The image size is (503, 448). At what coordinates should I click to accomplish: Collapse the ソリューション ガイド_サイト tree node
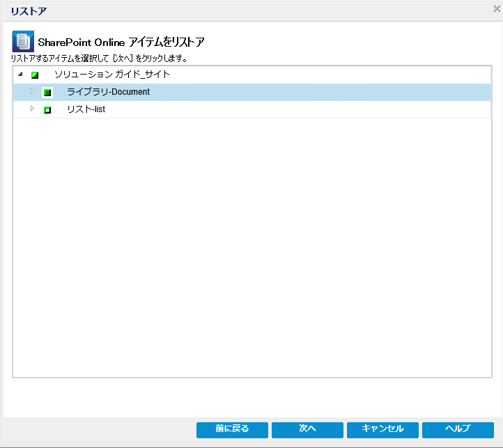pos(20,75)
